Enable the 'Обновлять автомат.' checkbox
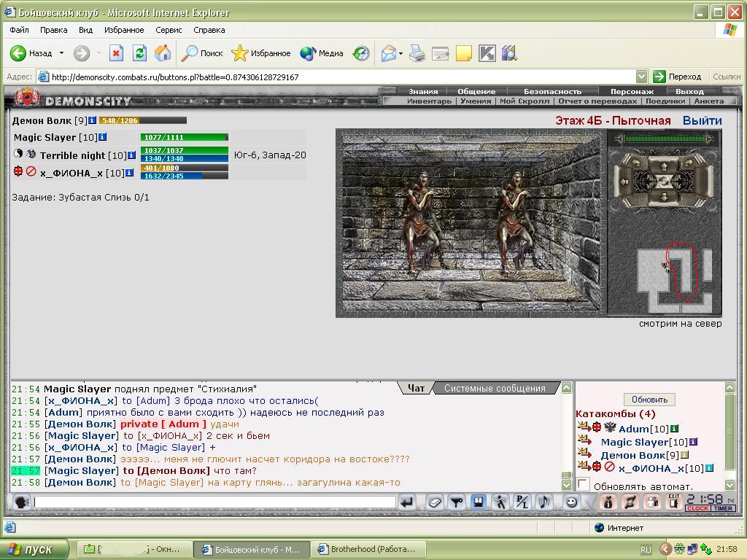Screen dimensions: 747x560 click(x=582, y=484)
